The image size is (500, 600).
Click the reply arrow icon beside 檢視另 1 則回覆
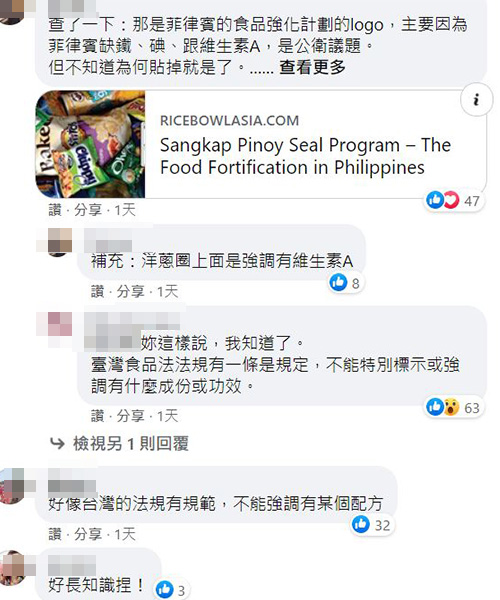[57, 444]
